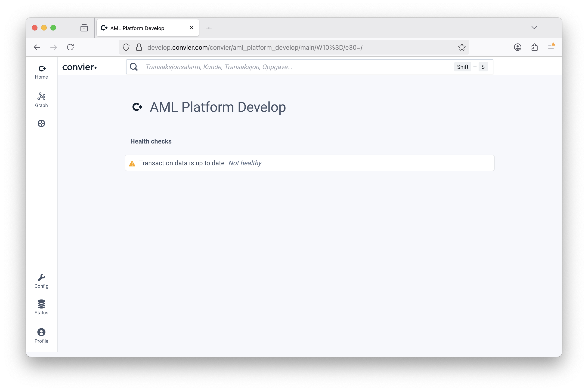
Task: Select the AML Platform Develop tab
Action: click(148, 28)
